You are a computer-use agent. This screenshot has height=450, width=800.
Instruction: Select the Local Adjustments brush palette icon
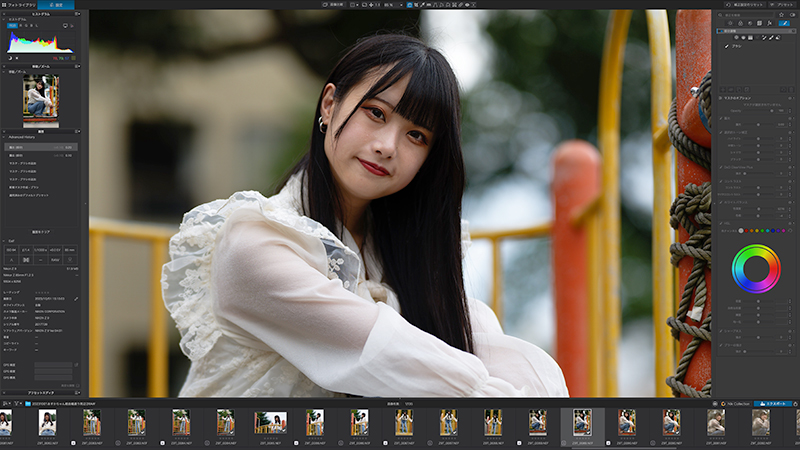tap(784, 23)
